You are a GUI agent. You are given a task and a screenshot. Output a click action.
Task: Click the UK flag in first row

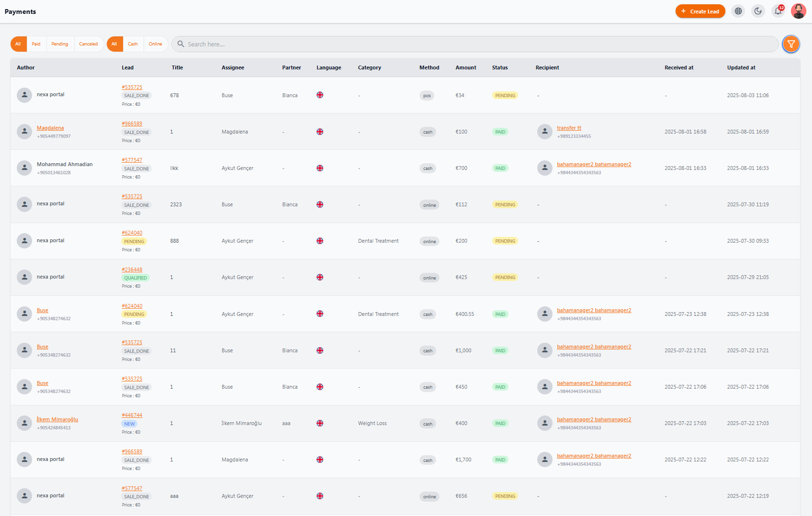[320, 95]
